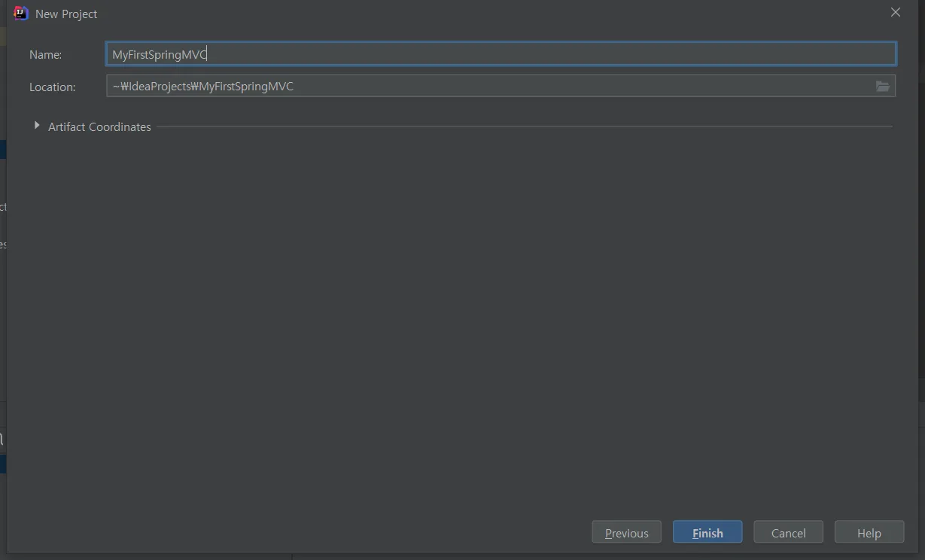
Task: Close the New Project dialog with X
Action: pyautogui.click(x=895, y=13)
